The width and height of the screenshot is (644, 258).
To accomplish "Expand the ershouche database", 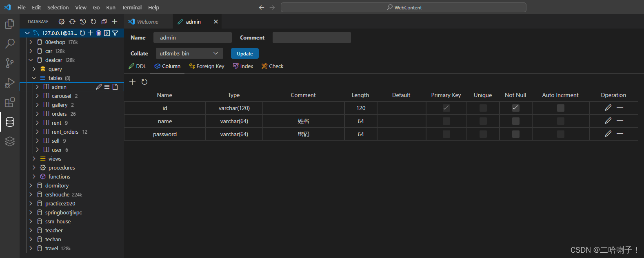I will [x=31, y=194].
